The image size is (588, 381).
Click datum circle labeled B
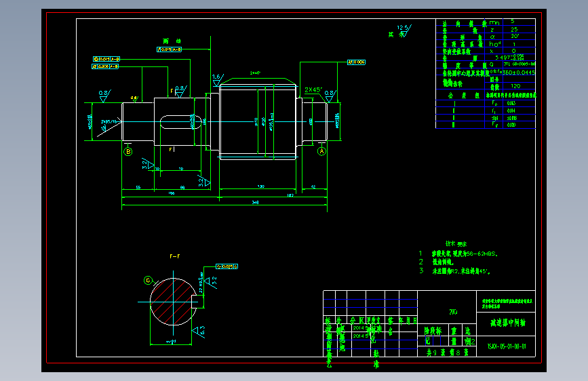click(128, 152)
